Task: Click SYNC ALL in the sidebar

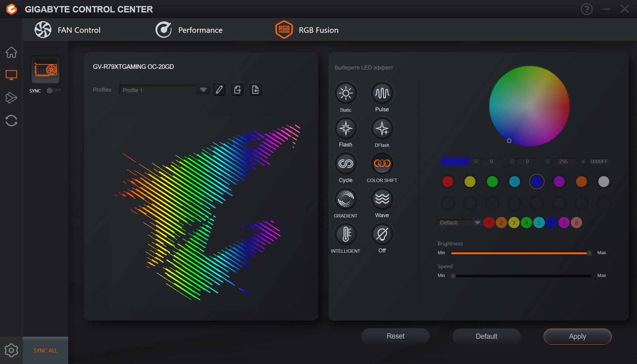Action: point(45,350)
